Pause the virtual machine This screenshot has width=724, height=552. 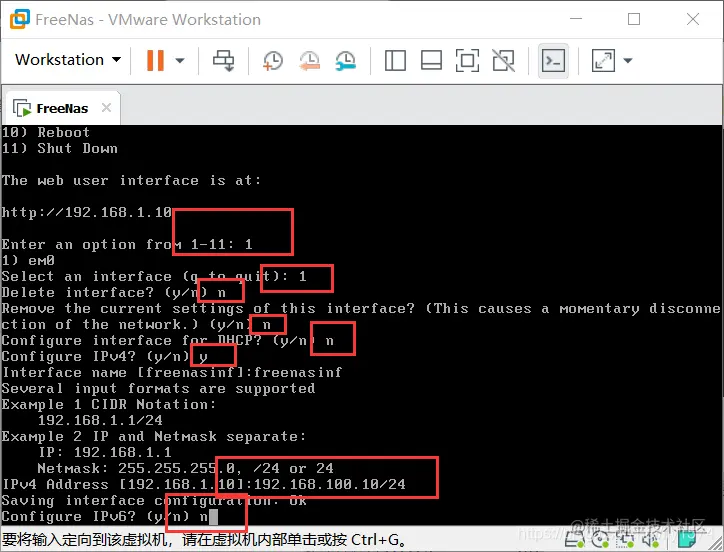[155, 60]
